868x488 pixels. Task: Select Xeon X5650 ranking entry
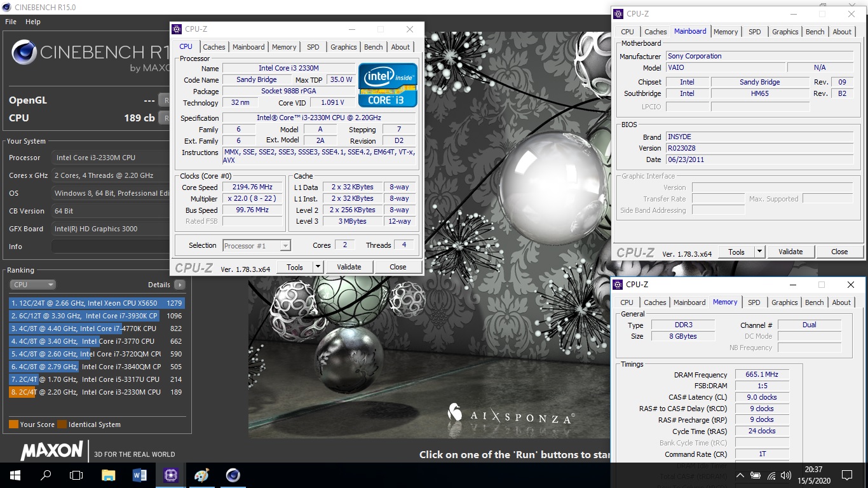97,303
